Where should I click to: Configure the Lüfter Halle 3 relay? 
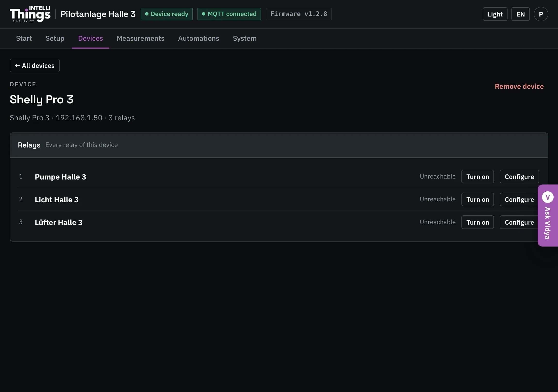[519, 222]
